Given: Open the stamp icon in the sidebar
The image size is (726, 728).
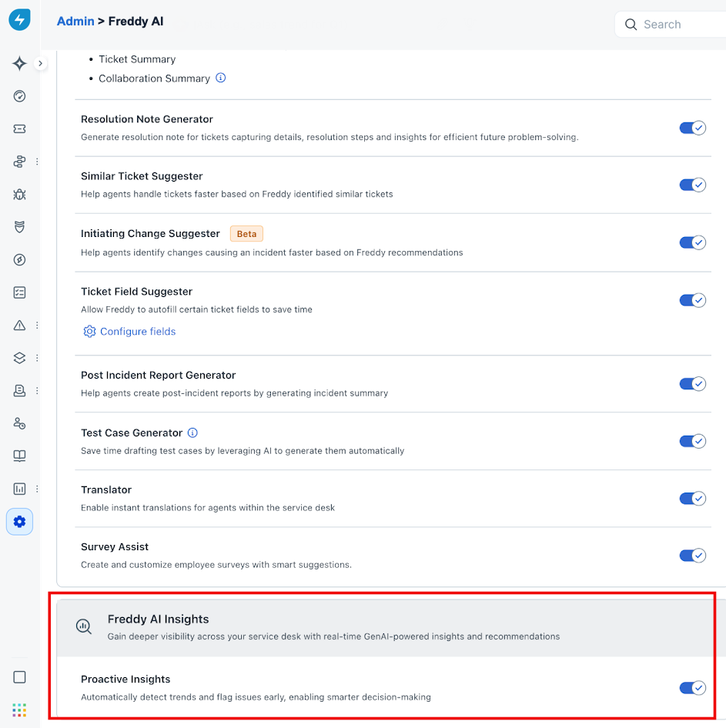Looking at the screenshot, I should [x=19, y=390].
